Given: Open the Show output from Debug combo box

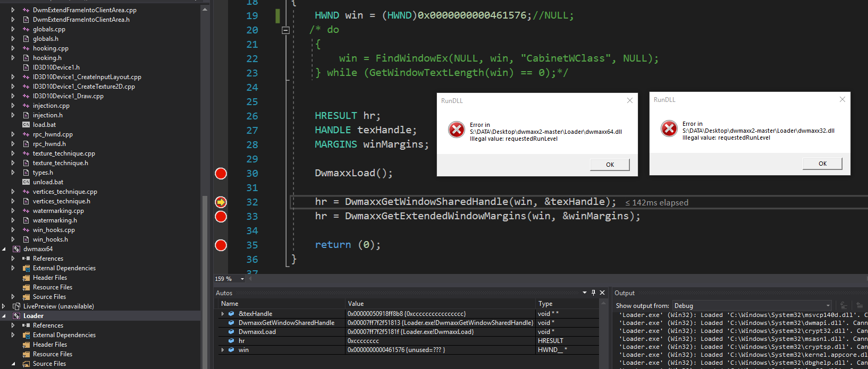Looking at the screenshot, I should tap(752, 306).
